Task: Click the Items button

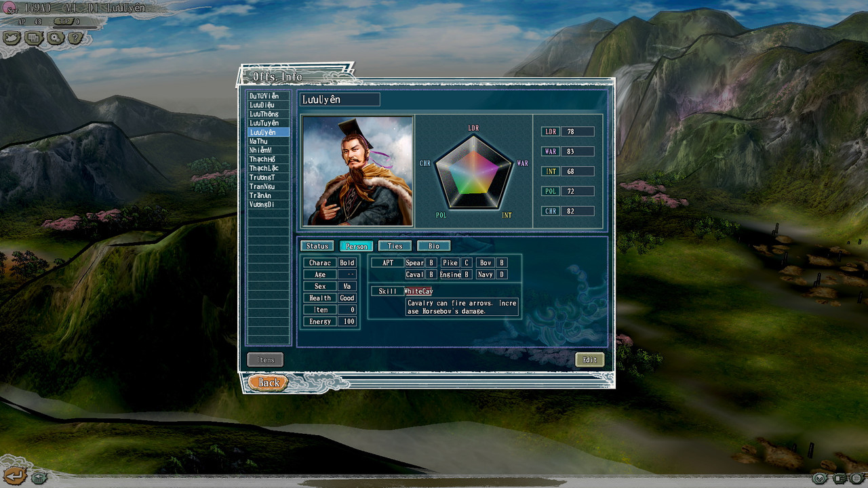Action: pos(265,360)
